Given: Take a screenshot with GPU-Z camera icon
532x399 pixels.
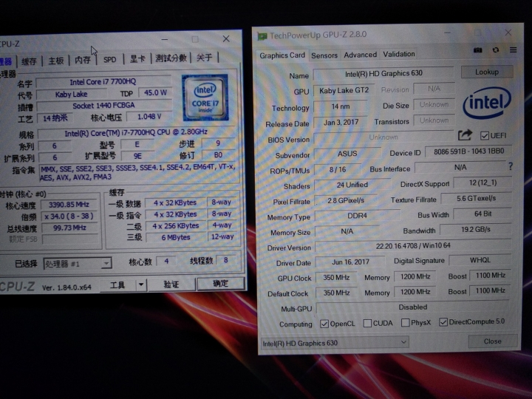Looking at the screenshot, I should click(x=478, y=50).
